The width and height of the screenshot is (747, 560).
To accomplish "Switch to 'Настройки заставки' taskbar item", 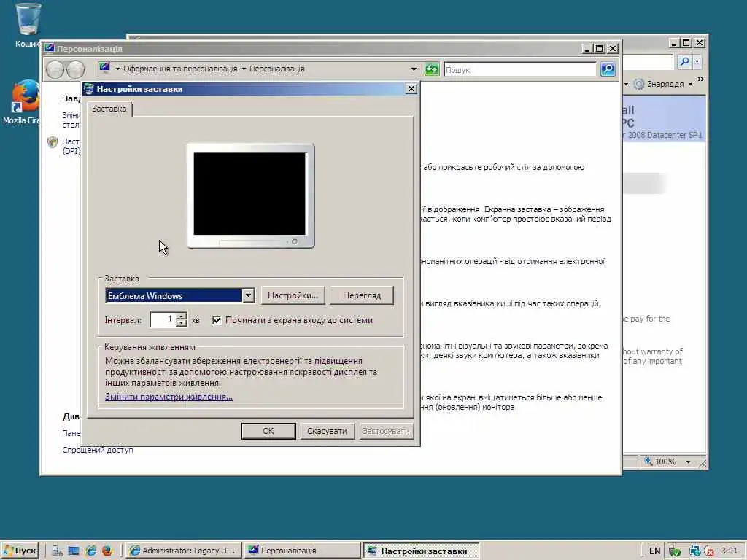I will 421,551.
